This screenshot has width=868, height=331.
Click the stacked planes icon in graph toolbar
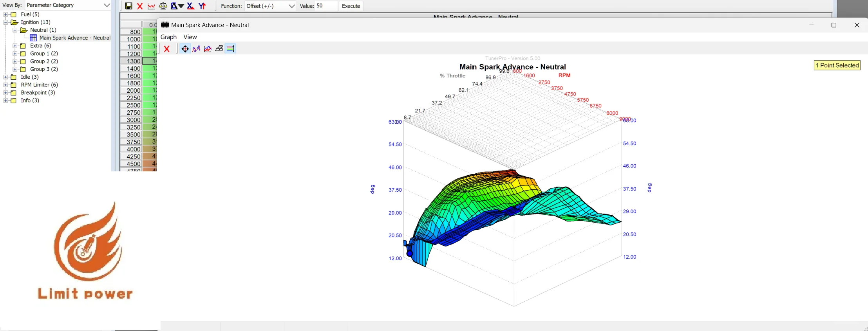(x=219, y=49)
